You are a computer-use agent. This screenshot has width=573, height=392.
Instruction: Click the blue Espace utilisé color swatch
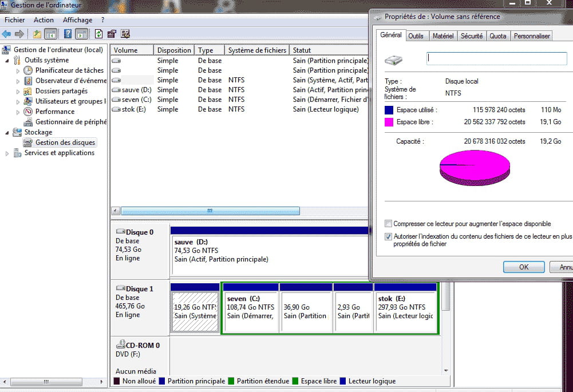click(389, 110)
